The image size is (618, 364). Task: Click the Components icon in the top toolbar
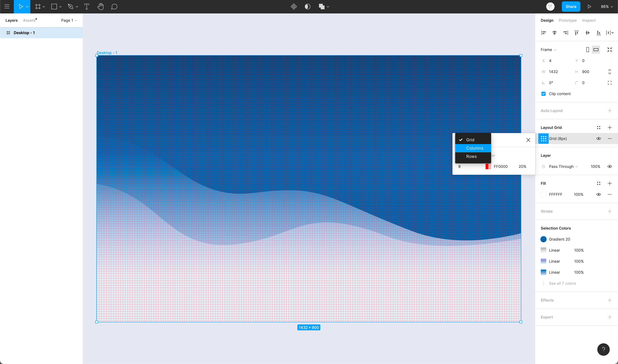click(294, 7)
